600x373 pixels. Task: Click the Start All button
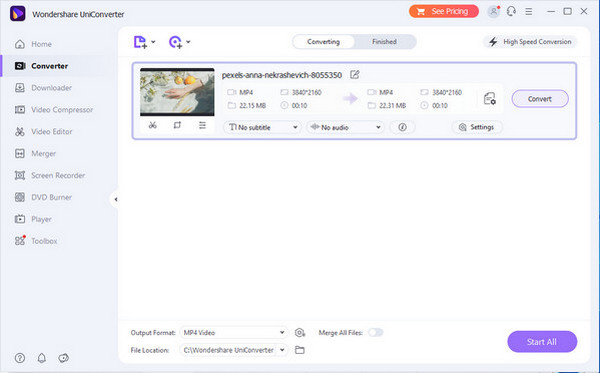tap(542, 342)
